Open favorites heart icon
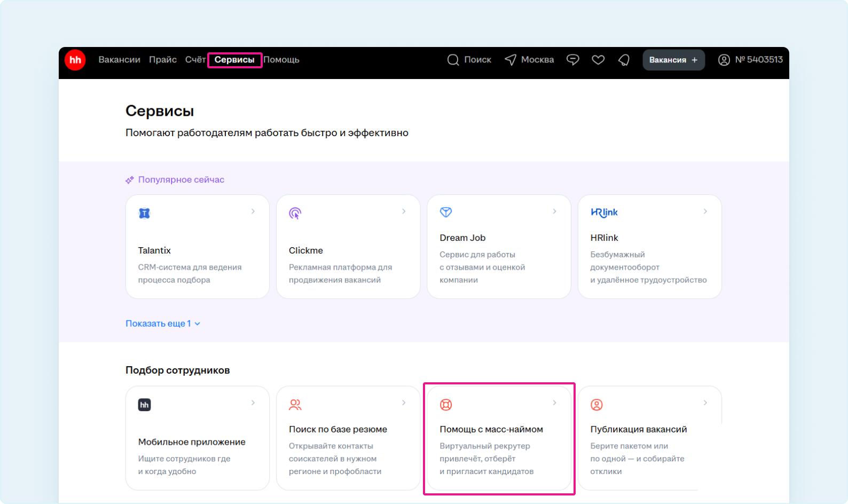 [598, 60]
